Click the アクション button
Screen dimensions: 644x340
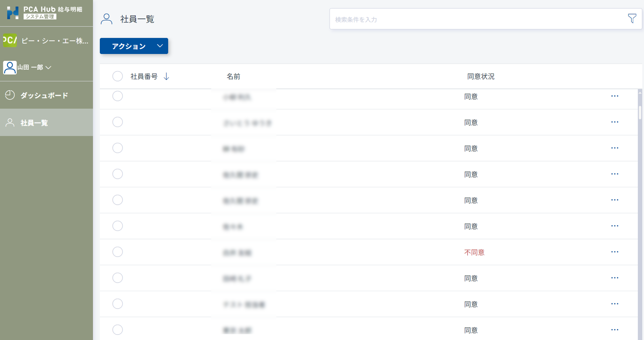point(134,46)
